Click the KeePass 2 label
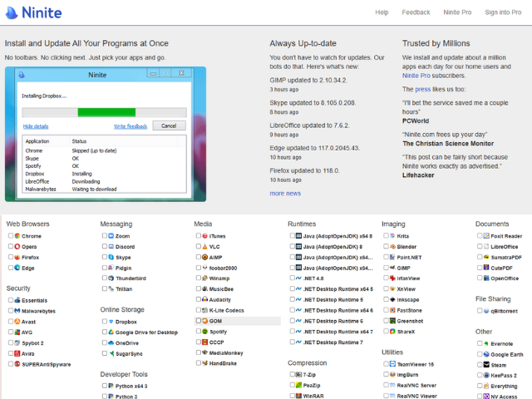This screenshot has width=532, height=399. pos(504,376)
